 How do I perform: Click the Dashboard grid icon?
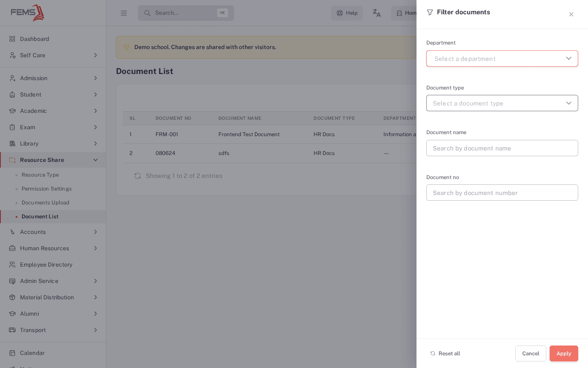point(12,39)
